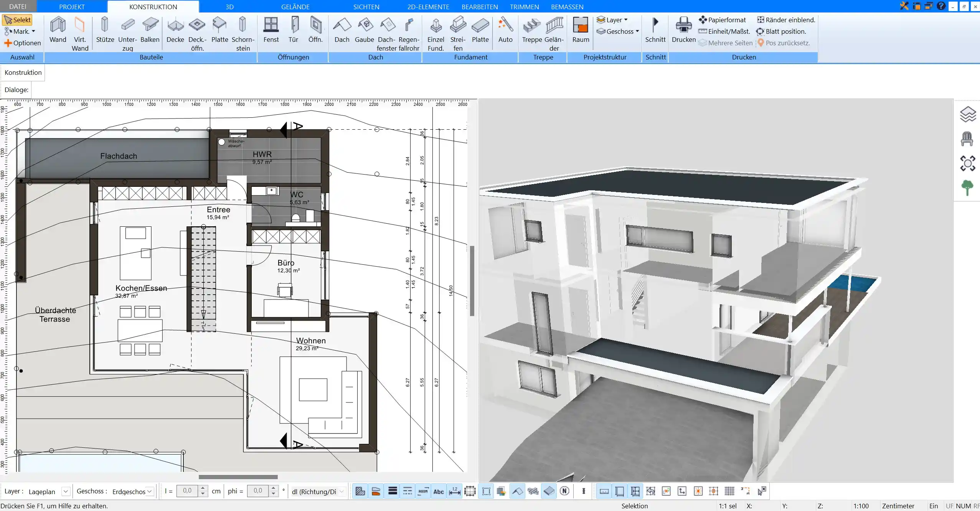Image resolution: width=980 pixels, height=511 pixels.
Task: Click Blatt position. button
Action: pyautogui.click(x=781, y=31)
